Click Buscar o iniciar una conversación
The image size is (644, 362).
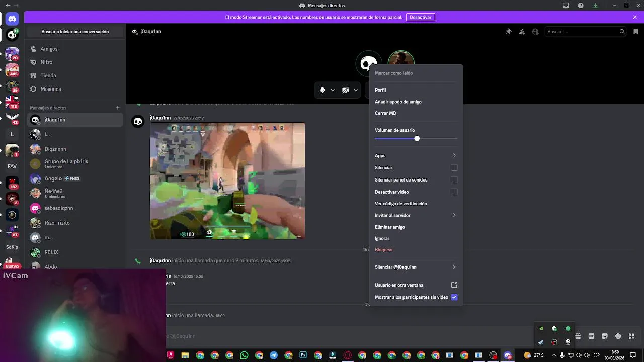(75, 32)
